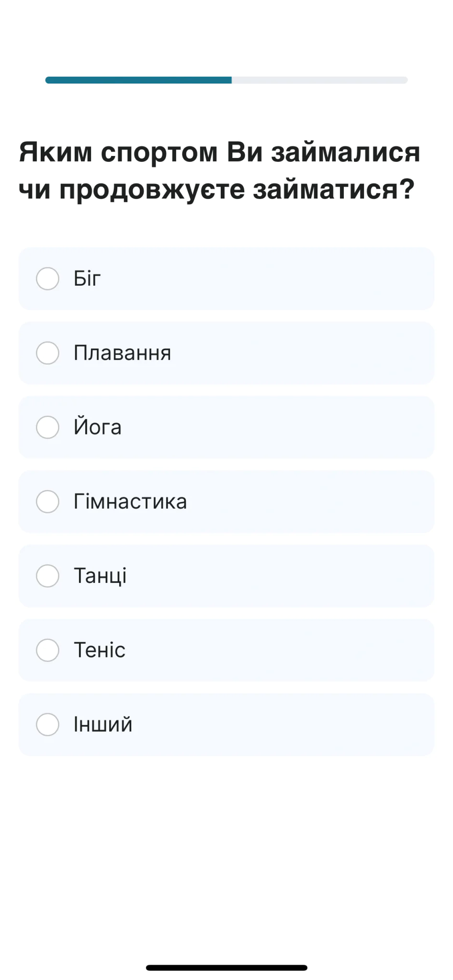Tick the Гімнастика radio circle
Screen dimensions: 453x980
(47, 501)
